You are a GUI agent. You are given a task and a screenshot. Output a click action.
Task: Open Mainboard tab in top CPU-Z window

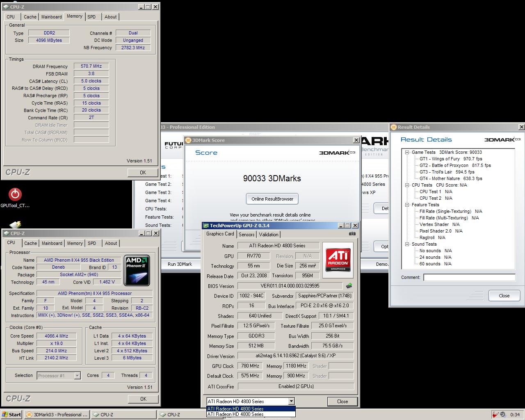[x=51, y=17]
